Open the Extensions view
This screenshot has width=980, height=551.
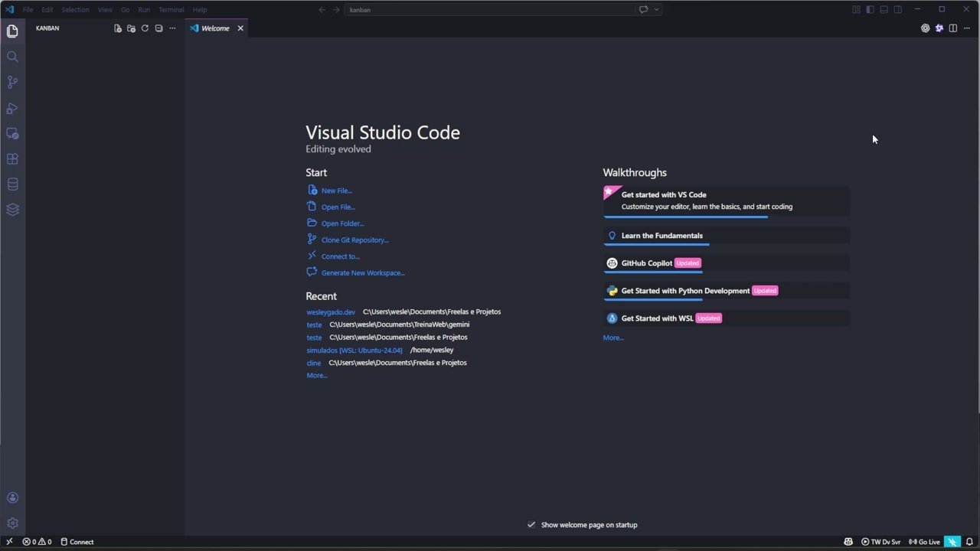12,159
